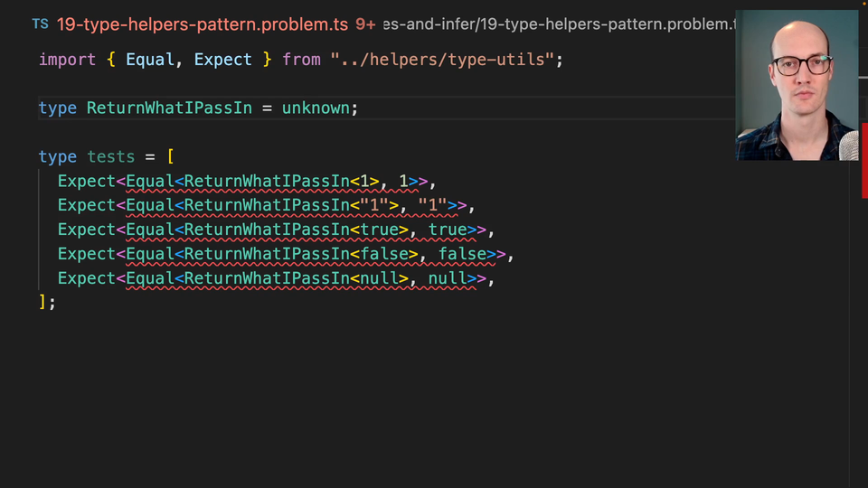Click the Expect line testing false
Viewport: 868px width, 488px height.
285,255
